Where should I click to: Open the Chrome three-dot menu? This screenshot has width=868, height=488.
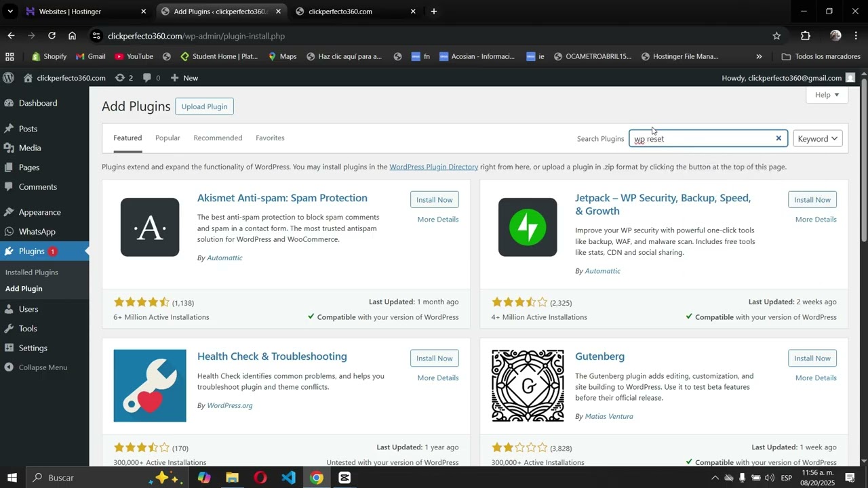click(856, 36)
